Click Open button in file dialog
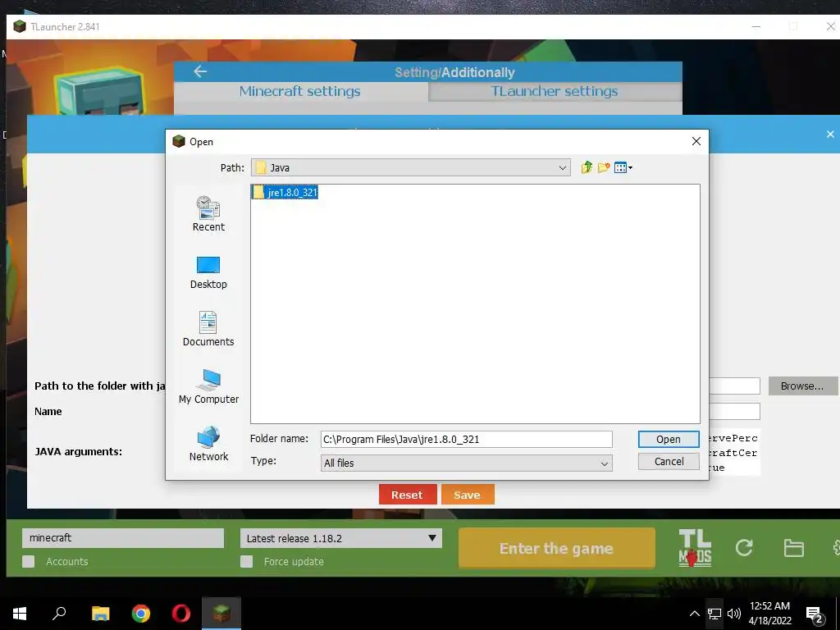 click(669, 440)
